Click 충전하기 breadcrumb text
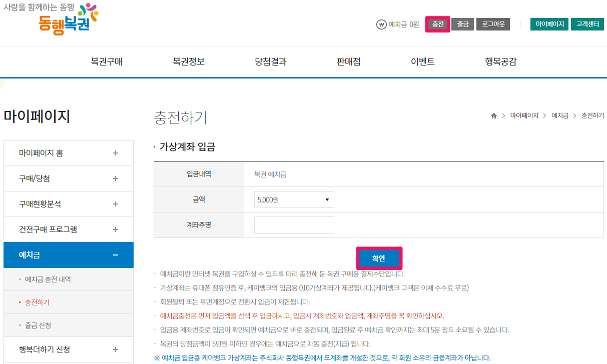Image resolution: width=607 pixels, height=364 pixels. pyautogui.click(x=592, y=115)
